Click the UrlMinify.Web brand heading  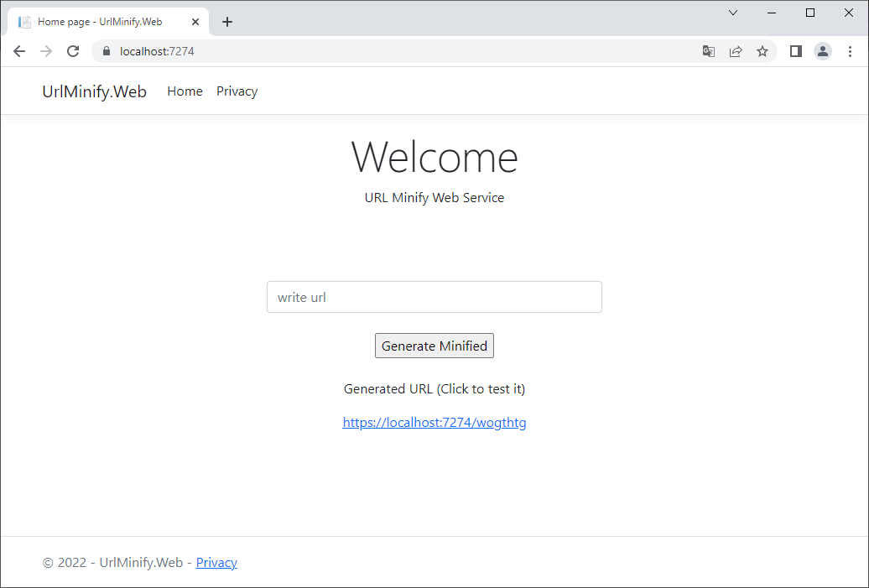[x=94, y=91]
